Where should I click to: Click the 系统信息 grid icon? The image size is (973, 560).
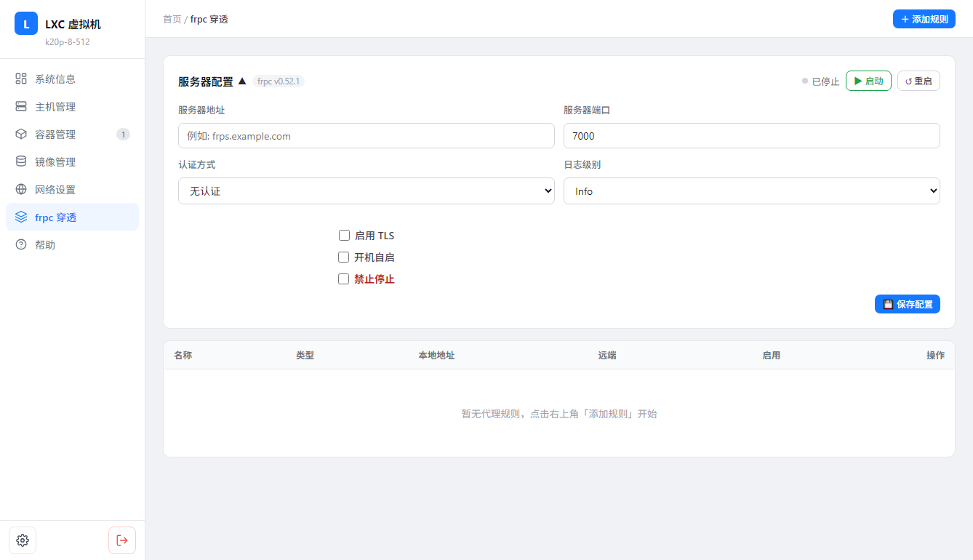click(21, 79)
